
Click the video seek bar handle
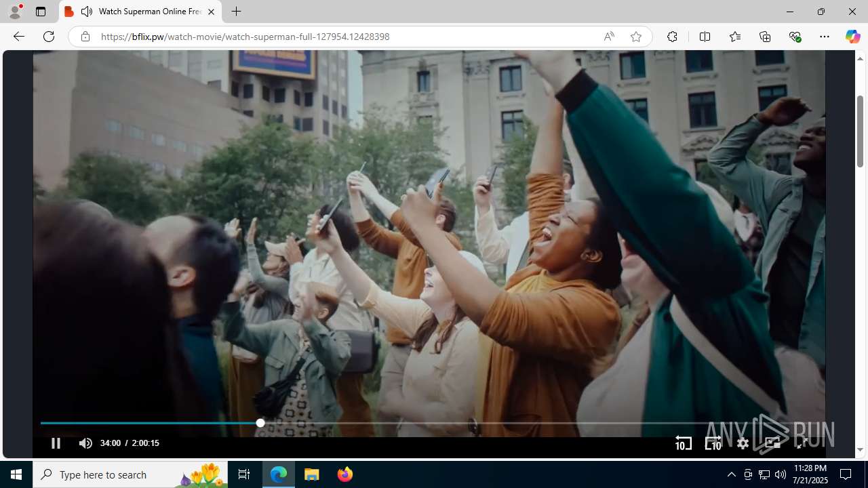click(x=260, y=423)
